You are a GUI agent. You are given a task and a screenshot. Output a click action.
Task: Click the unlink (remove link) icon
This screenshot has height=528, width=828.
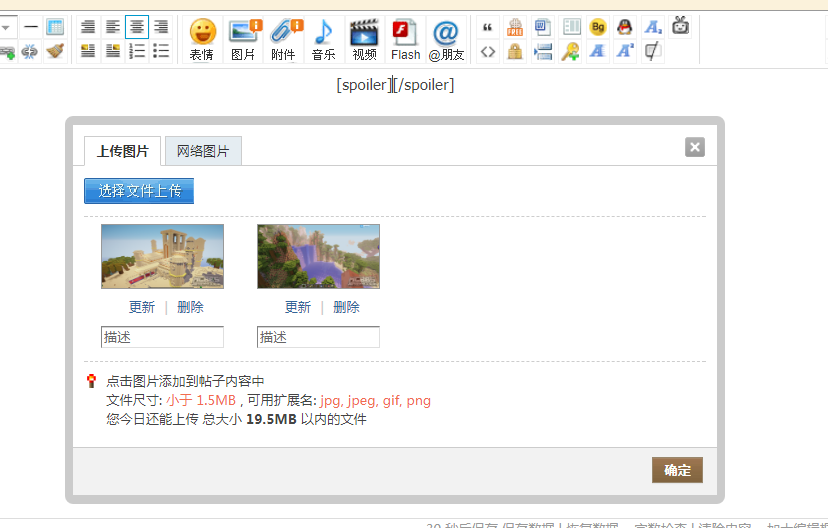click(x=30, y=51)
